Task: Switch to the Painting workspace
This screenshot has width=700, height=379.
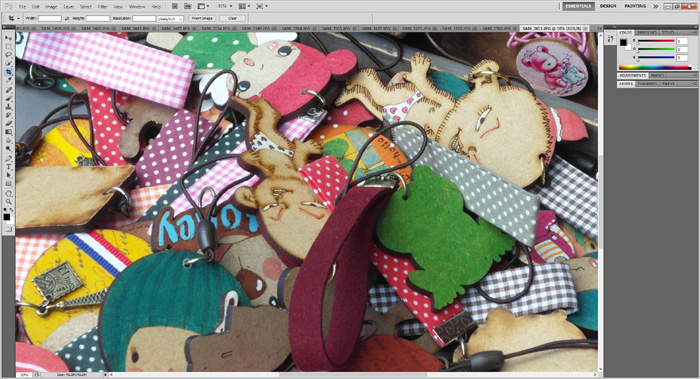Action: tap(635, 6)
